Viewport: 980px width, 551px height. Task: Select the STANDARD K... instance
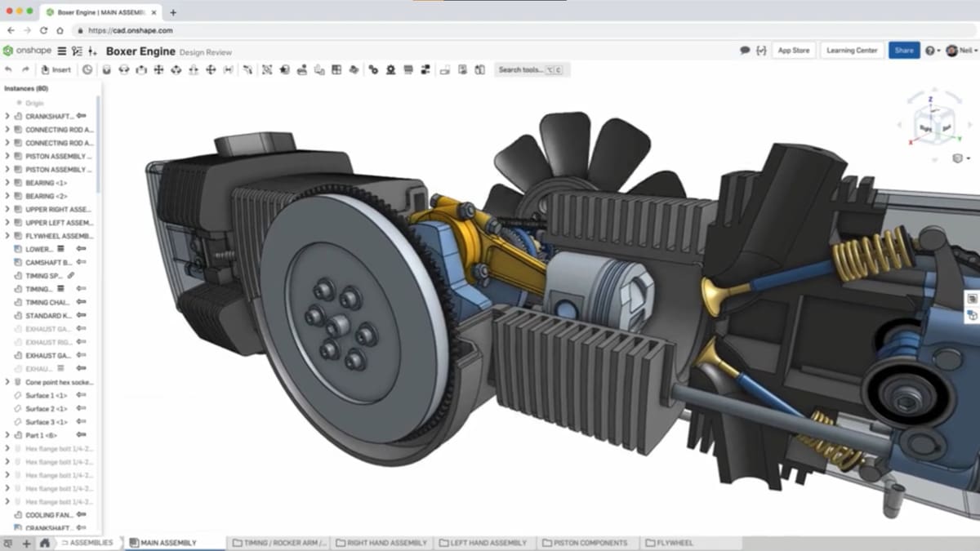pos(49,315)
